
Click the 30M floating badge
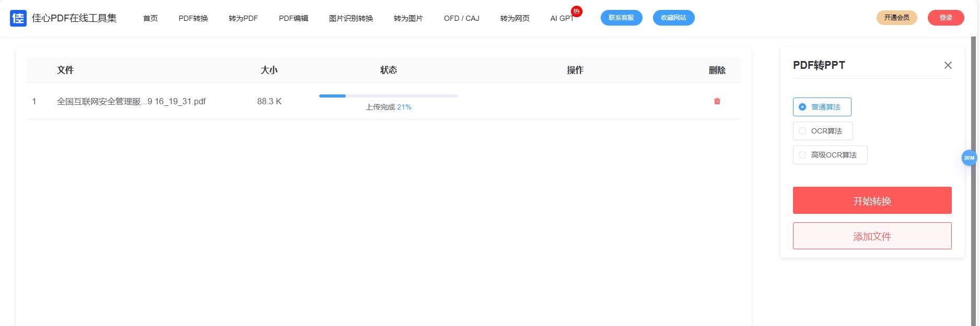(969, 158)
